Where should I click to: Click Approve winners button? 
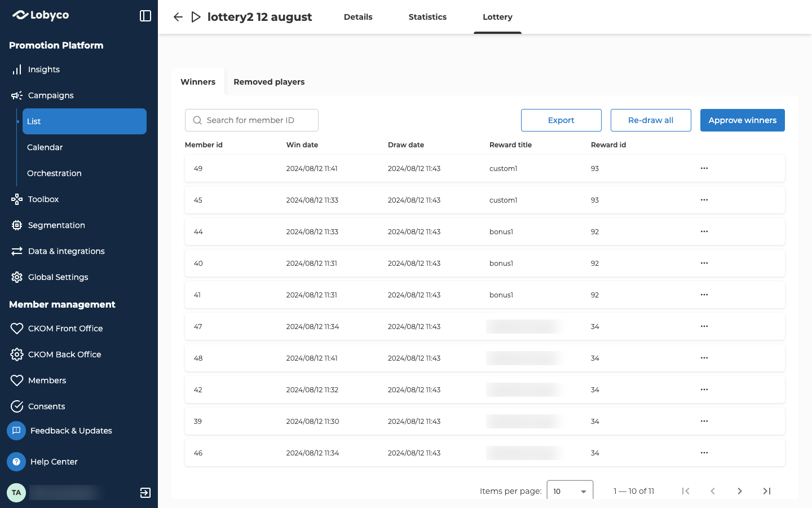point(743,120)
